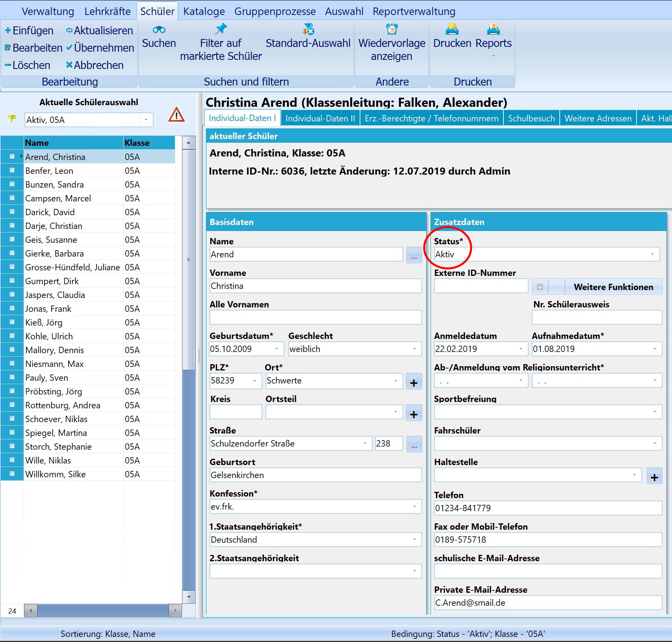Click the warning triangle icon
Screen dimensions: 672x642
tap(176, 115)
